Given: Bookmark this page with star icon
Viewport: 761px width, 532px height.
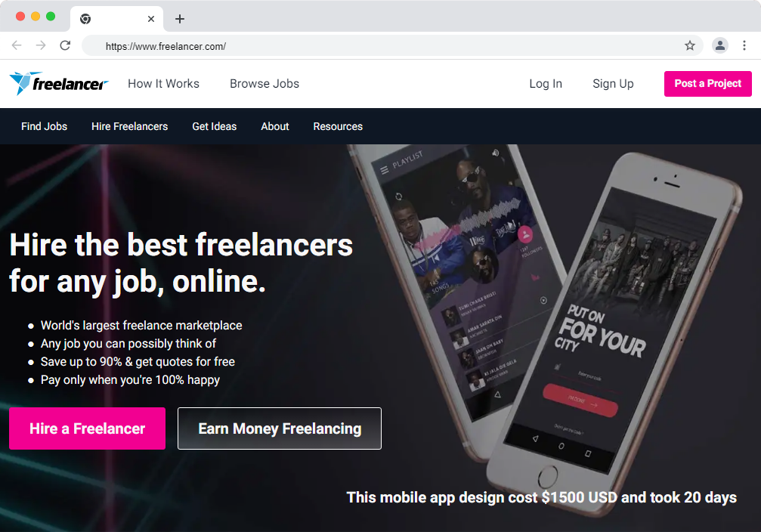Looking at the screenshot, I should 690,45.
